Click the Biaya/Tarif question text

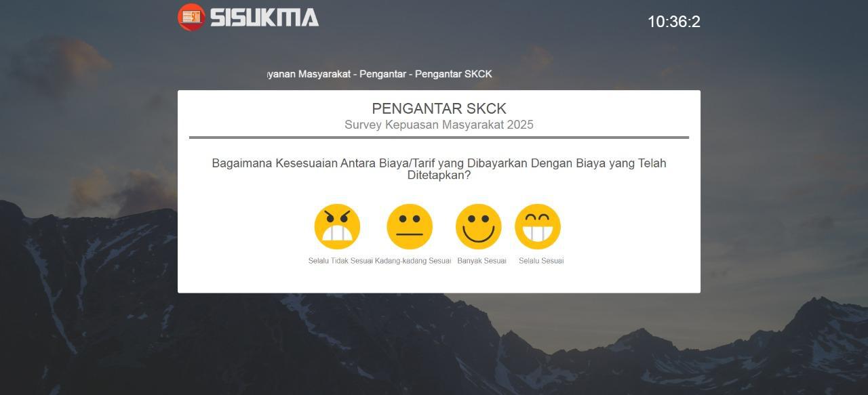tap(439, 169)
